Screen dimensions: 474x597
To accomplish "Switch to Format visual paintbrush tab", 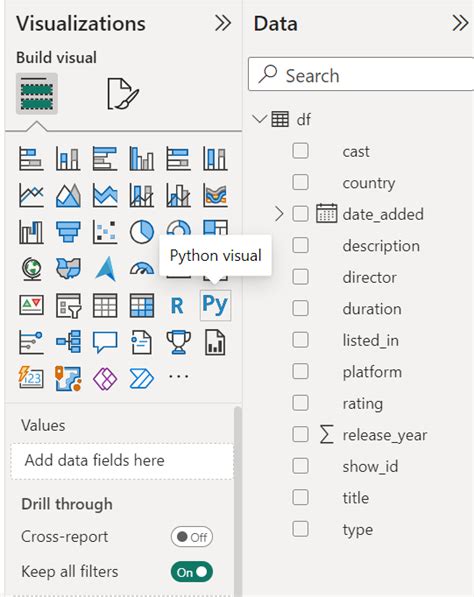I will point(123,94).
